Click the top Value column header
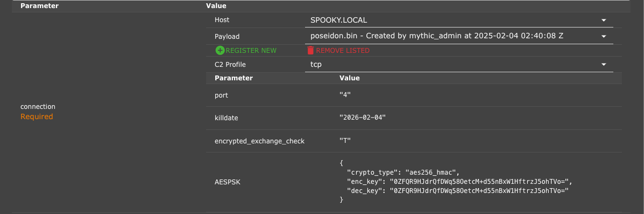This screenshot has width=644, height=214. [216, 6]
